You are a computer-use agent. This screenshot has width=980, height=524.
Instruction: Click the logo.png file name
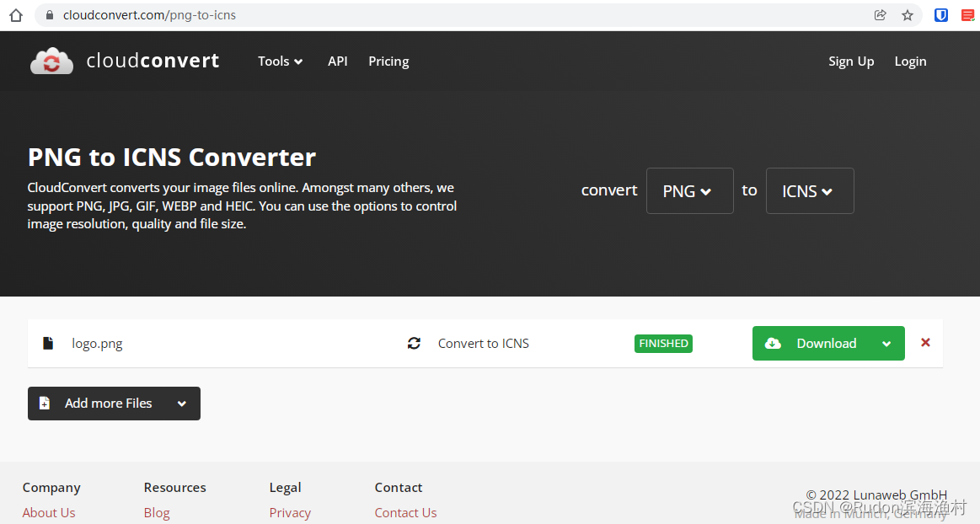(97, 344)
